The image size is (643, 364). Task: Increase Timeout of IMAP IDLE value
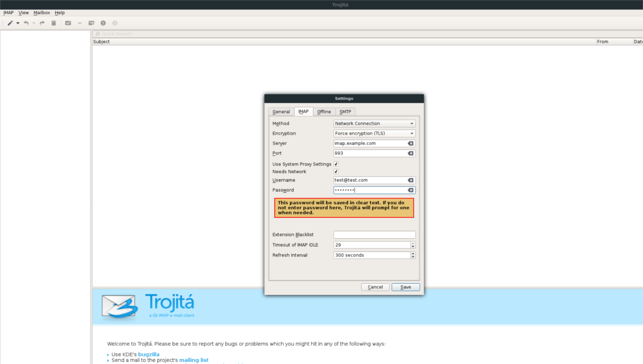[x=413, y=243]
